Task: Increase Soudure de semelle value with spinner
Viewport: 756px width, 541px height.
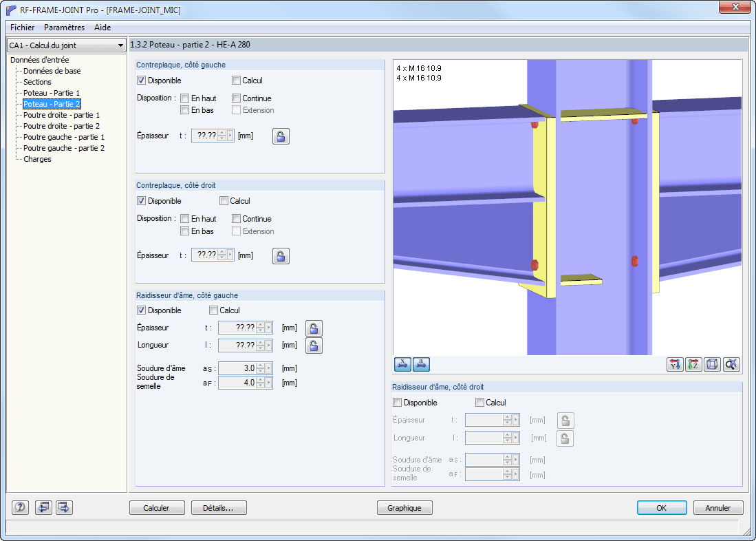Action: coord(261,381)
